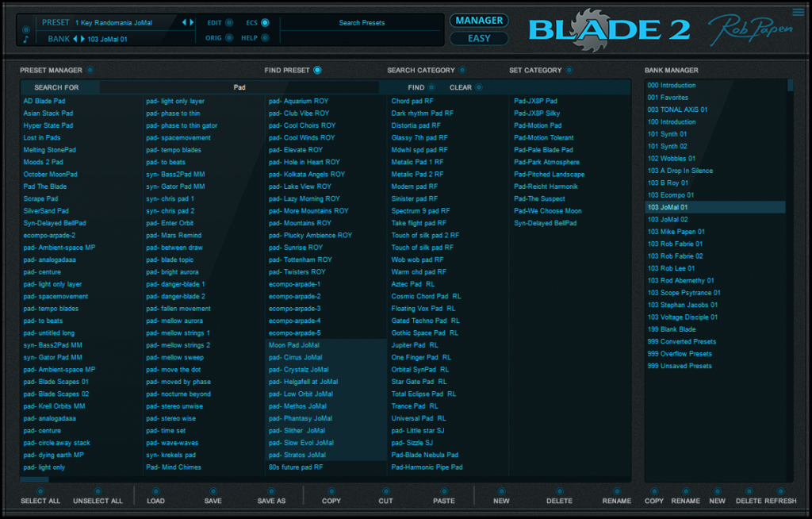Select bank 999 Unsaved Presets
The width and height of the screenshot is (812, 519).
[715, 366]
